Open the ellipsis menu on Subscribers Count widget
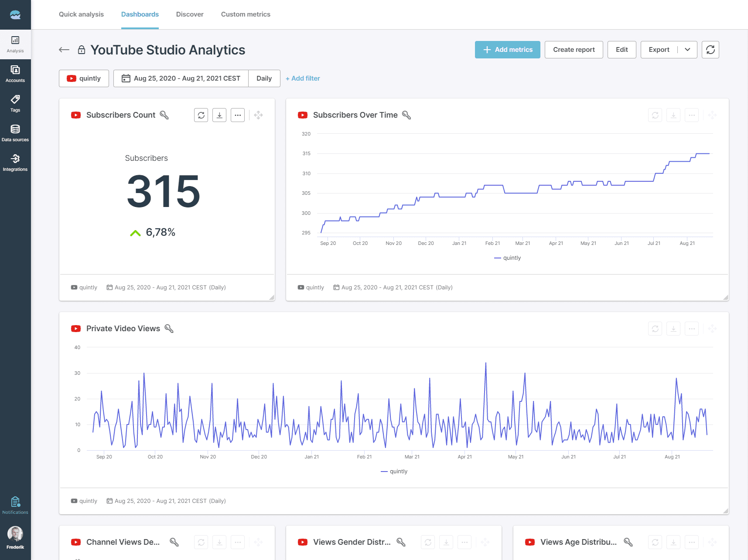 [237, 115]
